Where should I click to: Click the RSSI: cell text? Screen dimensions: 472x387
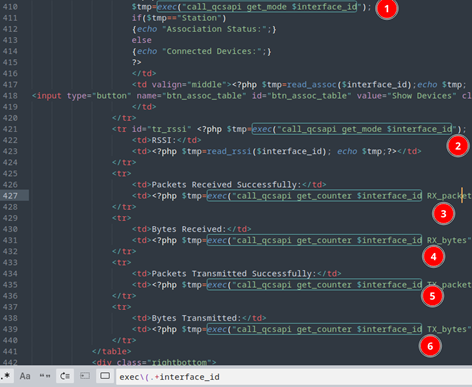click(x=164, y=140)
